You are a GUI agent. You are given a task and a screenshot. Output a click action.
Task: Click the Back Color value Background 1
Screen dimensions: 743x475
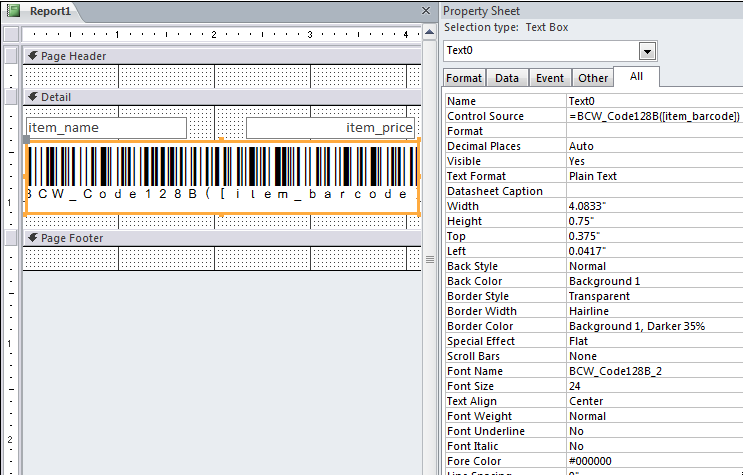click(x=655, y=281)
